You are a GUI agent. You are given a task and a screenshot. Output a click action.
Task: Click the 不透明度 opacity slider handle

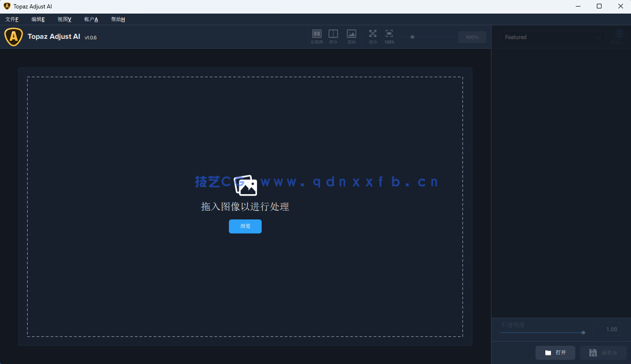583,333
